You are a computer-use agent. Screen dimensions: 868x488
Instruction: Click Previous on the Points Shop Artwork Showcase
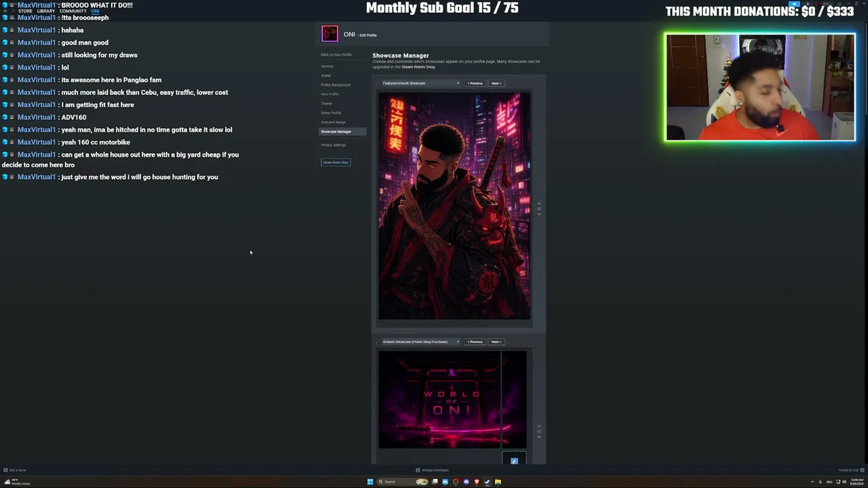click(475, 342)
